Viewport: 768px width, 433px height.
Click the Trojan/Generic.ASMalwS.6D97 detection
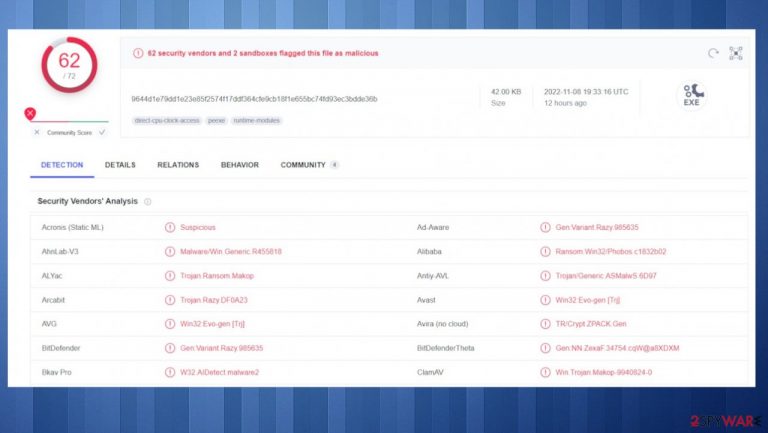(606, 276)
